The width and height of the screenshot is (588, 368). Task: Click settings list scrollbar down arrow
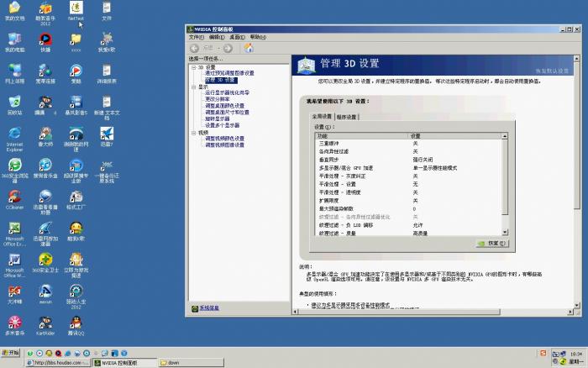tap(505, 232)
